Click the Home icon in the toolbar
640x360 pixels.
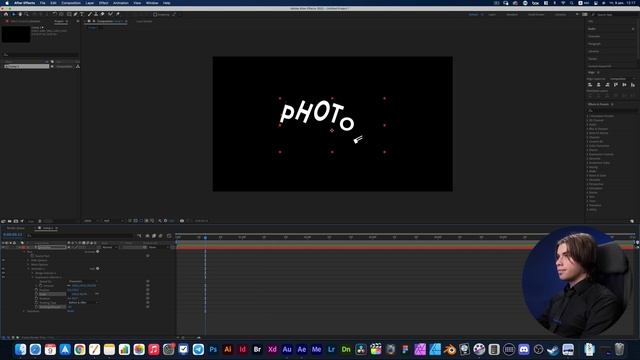pos(6,14)
